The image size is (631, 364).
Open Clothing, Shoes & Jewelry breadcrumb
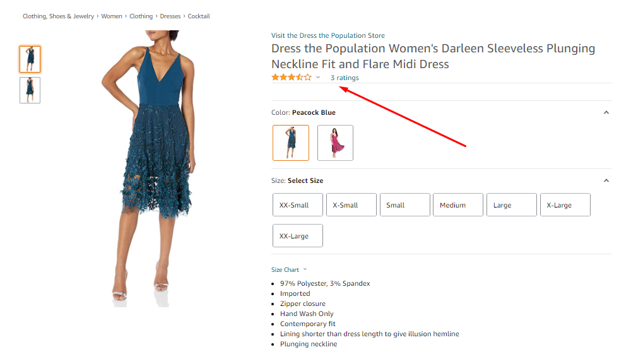(58, 16)
